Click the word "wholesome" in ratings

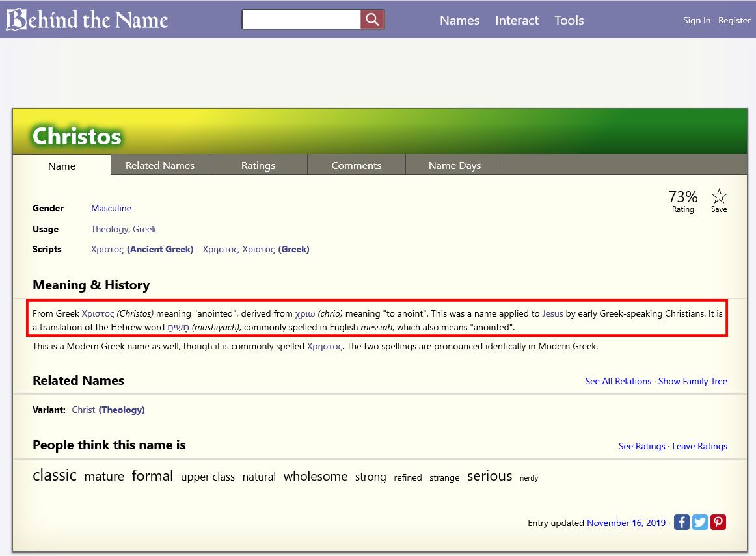coord(316,476)
